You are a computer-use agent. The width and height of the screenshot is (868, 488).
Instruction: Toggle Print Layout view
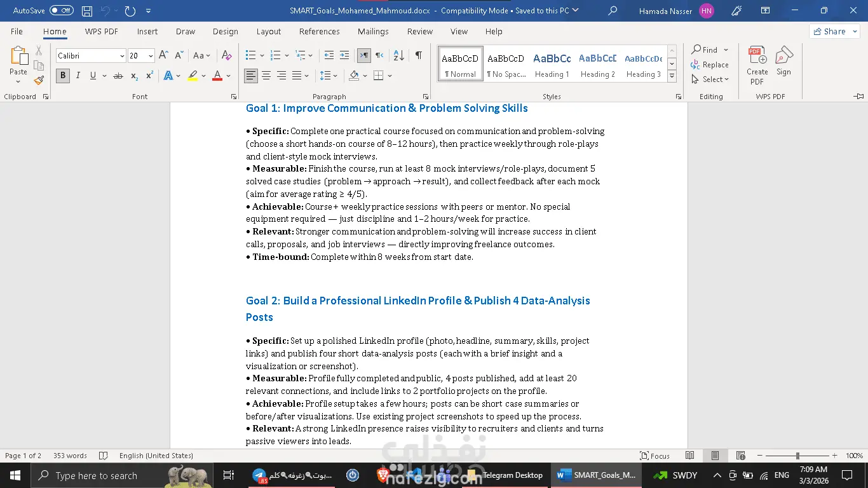click(x=715, y=456)
